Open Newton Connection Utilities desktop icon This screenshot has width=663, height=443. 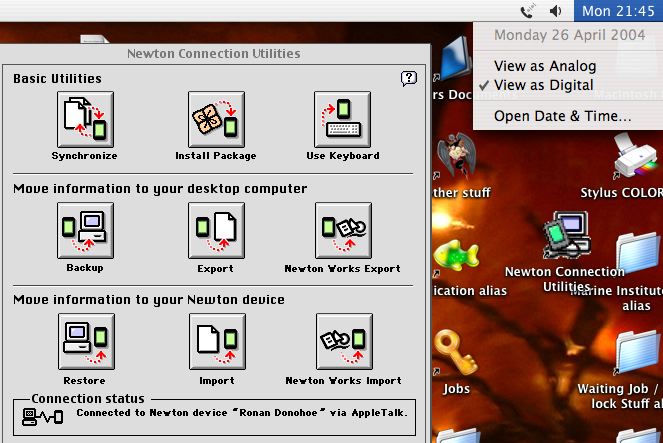coord(567,236)
